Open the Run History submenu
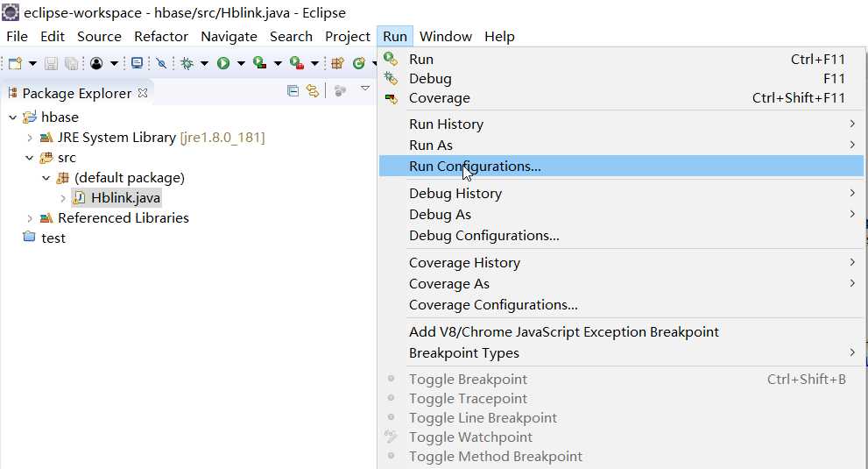The image size is (868, 469). pos(621,124)
